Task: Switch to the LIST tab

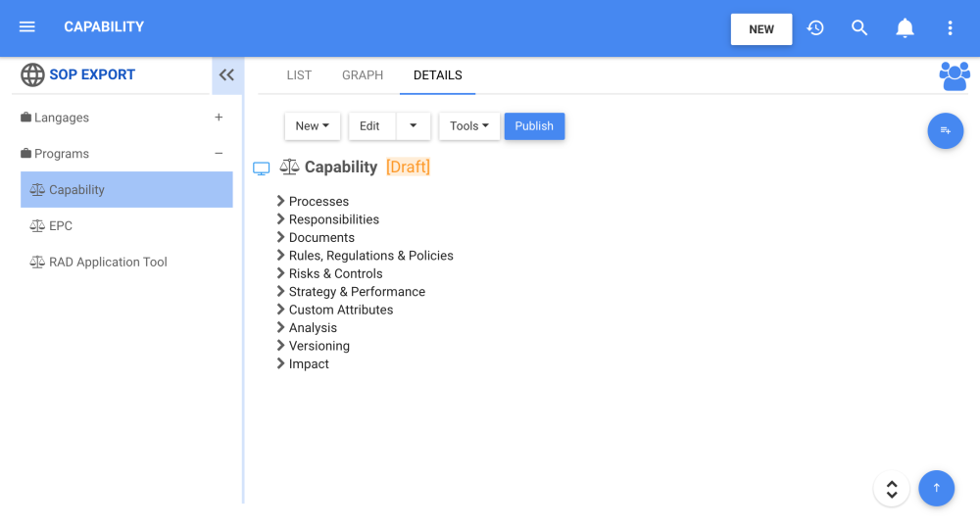Action: [x=299, y=75]
